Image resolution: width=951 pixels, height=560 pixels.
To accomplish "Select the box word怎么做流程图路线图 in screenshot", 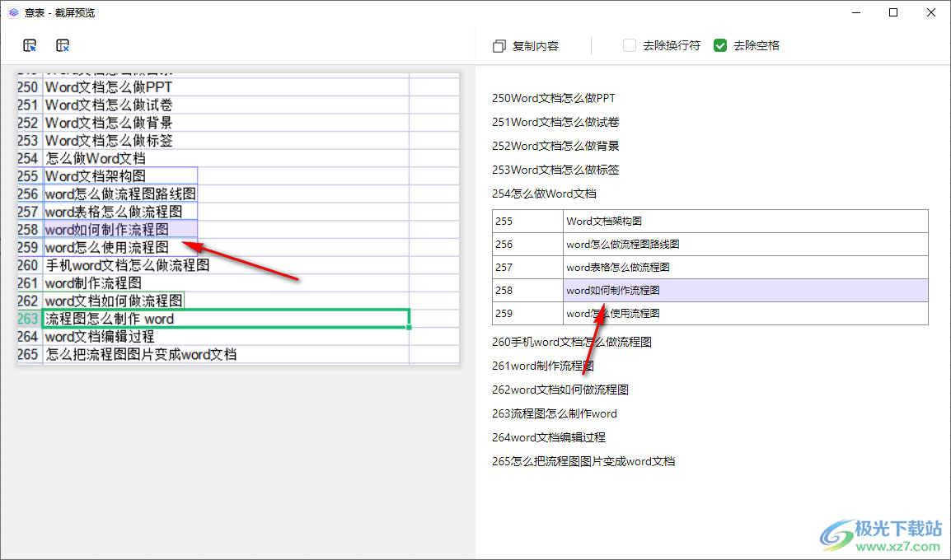I will (x=120, y=194).
